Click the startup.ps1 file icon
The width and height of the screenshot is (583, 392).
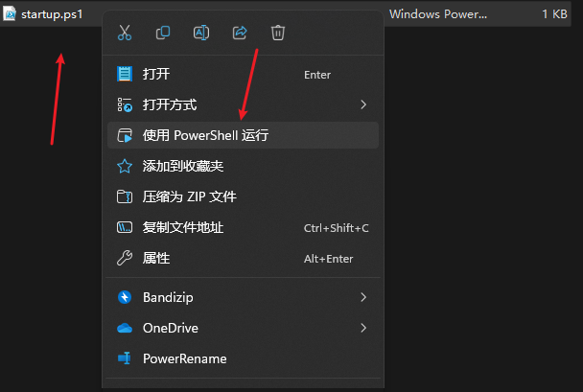(x=10, y=13)
